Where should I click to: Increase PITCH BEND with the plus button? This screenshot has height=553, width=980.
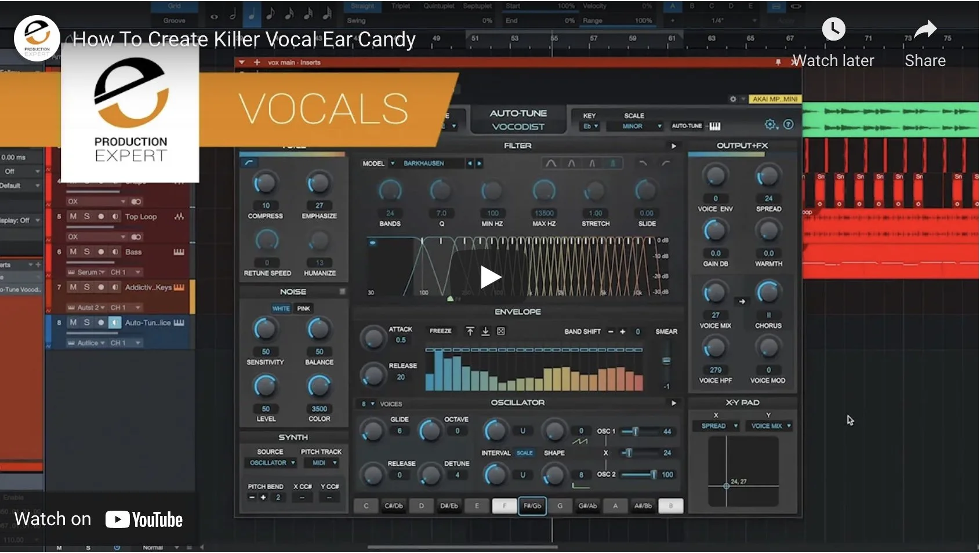[x=263, y=498]
